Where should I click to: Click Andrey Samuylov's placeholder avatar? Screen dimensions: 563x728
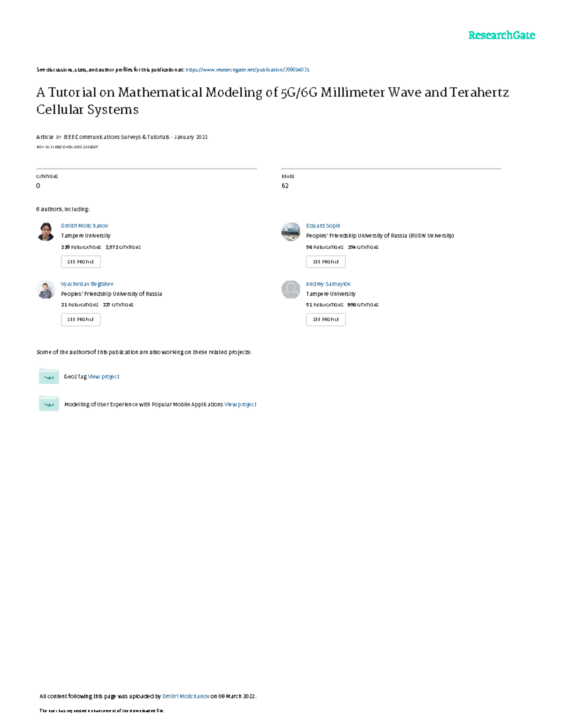(x=290, y=290)
